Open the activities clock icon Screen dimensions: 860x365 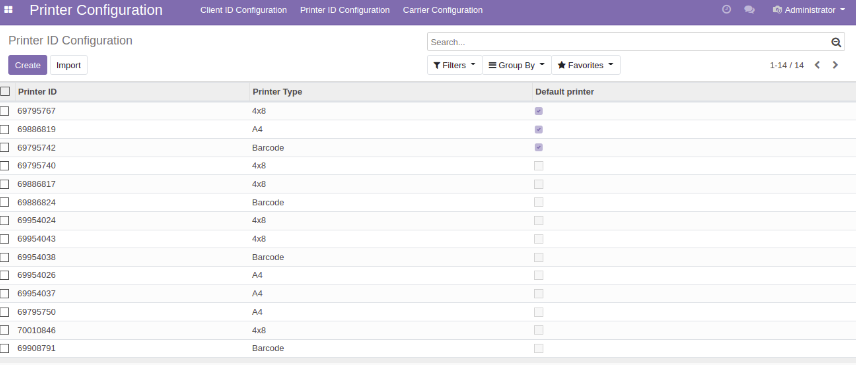click(726, 10)
